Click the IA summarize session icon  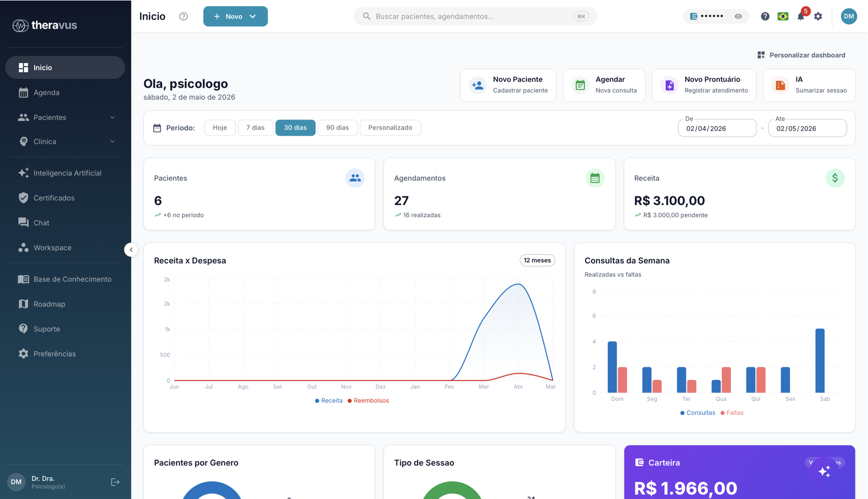click(x=780, y=85)
